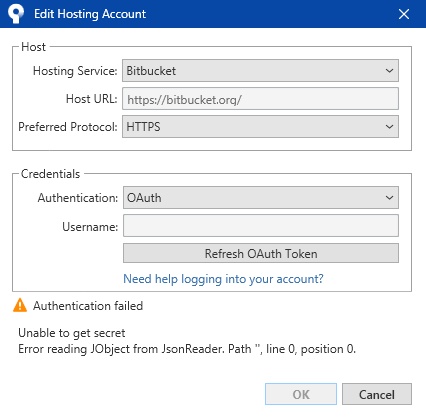Click the 'Unable to get secret' message

[72, 333]
